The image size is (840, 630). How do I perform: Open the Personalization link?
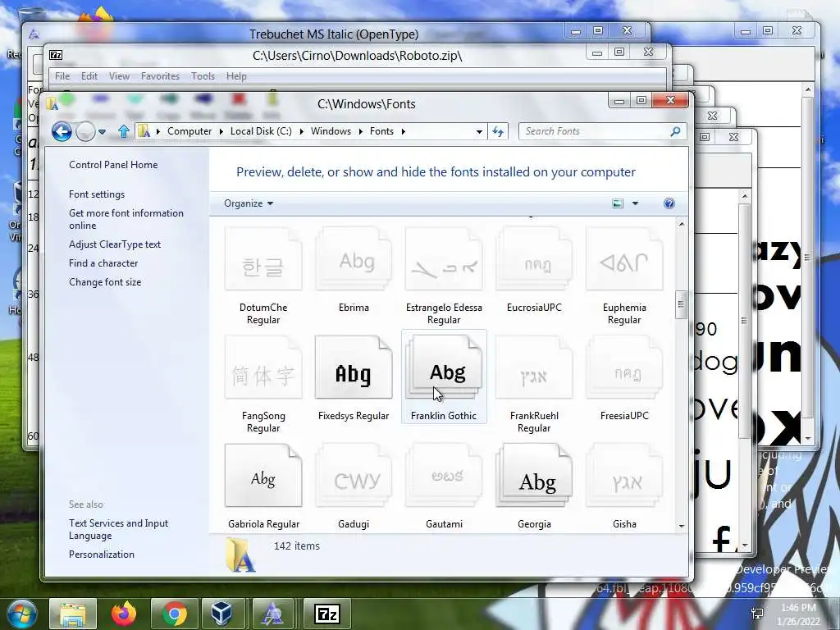[x=101, y=555]
